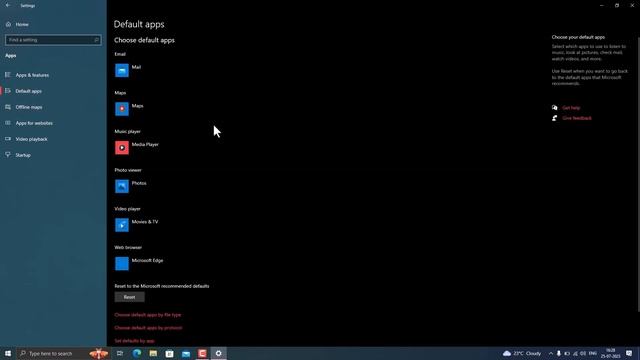640x360 pixels.
Task: Click the volume icon in the system tray
Action: point(583,353)
